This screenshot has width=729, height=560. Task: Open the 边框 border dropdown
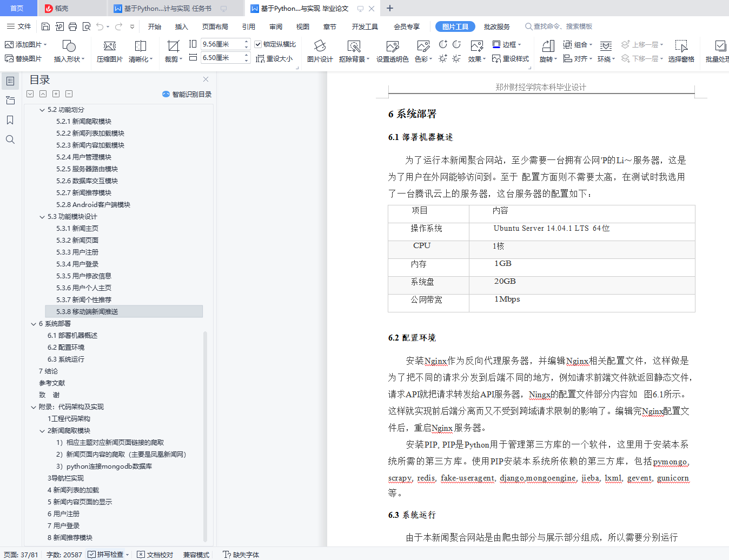pos(507,44)
